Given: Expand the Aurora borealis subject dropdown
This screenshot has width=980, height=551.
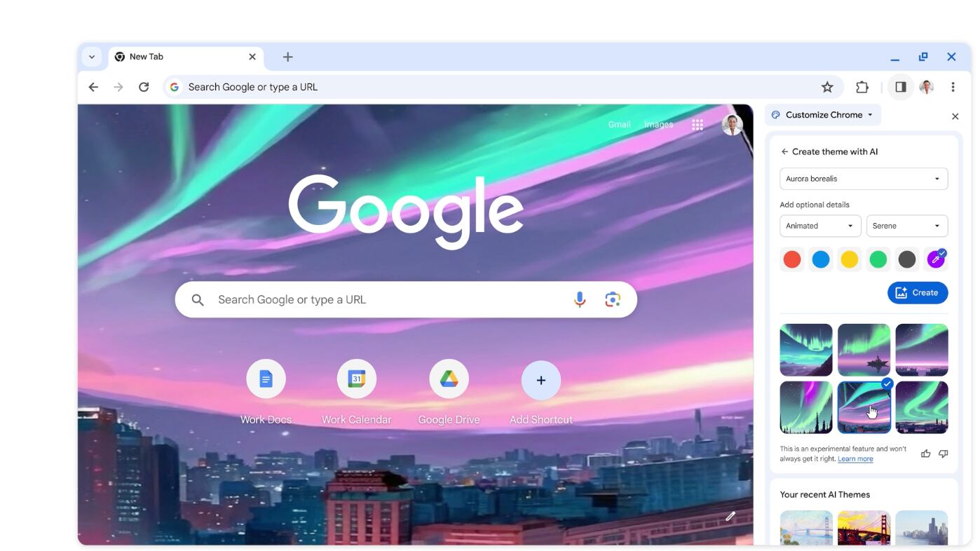Looking at the screenshot, I should tap(864, 179).
